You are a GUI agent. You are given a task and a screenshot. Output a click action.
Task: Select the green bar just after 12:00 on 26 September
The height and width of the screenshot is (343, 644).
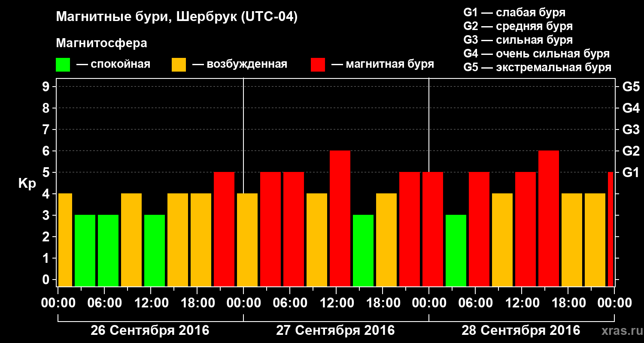click(155, 251)
